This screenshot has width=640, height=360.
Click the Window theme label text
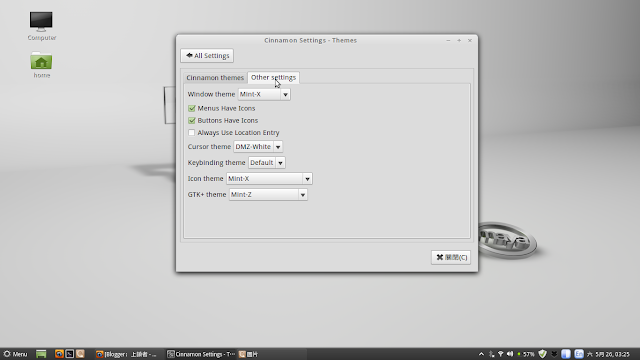pos(211,94)
